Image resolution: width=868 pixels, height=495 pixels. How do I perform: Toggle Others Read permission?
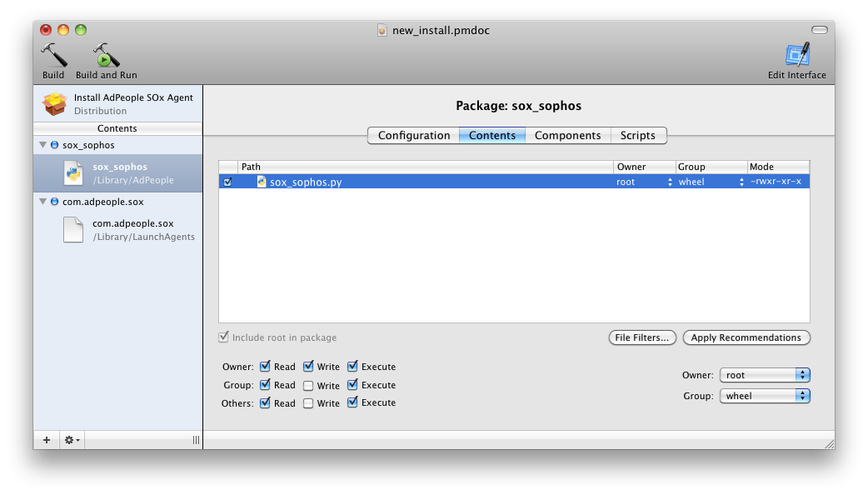[x=265, y=402]
